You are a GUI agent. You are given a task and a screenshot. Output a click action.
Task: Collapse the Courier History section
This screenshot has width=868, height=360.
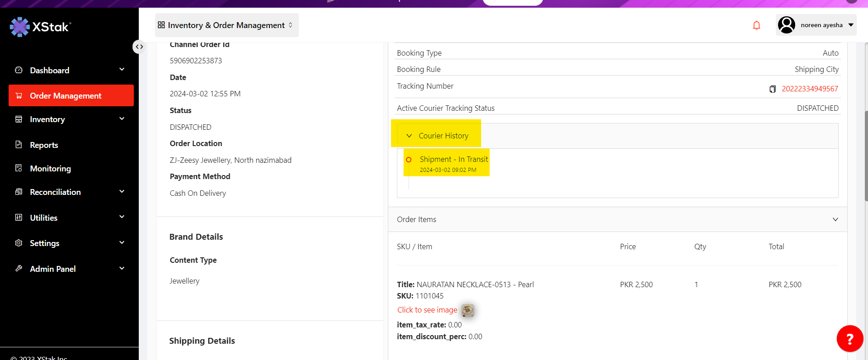[x=409, y=136]
